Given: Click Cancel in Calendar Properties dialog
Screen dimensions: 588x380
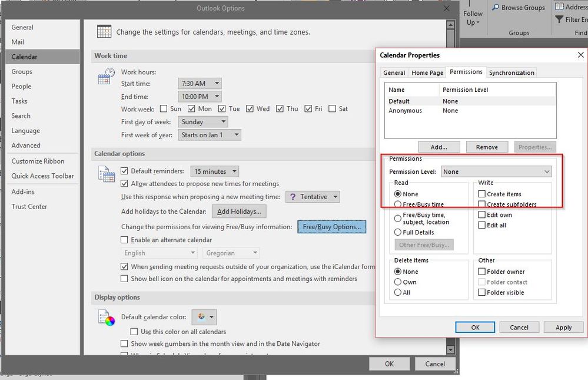Looking at the screenshot, I should coord(519,327).
